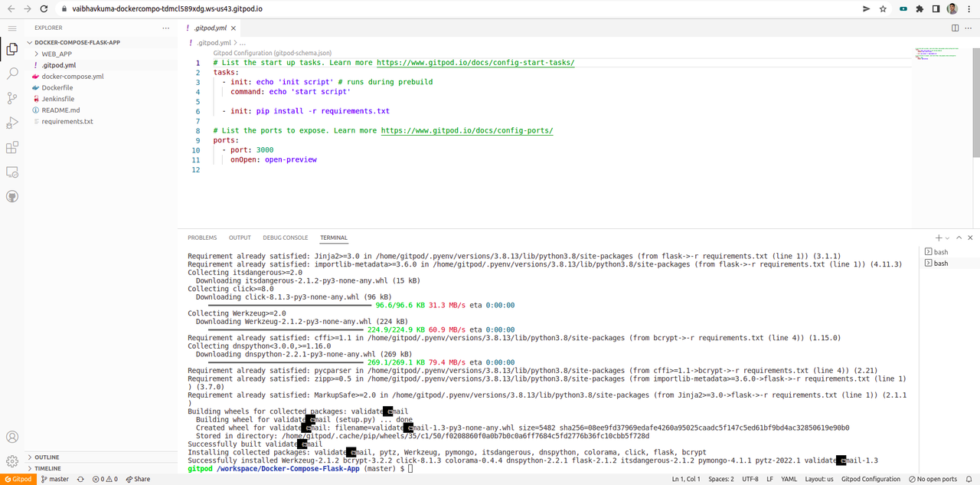The height and width of the screenshot is (485, 980).
Task: Open README.md in explorer
Action: 101,110
